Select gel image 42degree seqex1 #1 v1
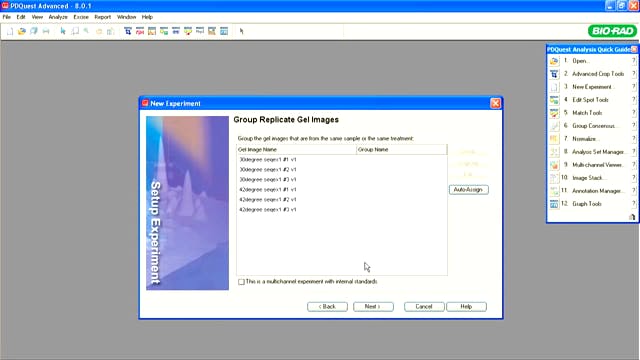This screenshot has width=640, height=360. click(268, 189)
